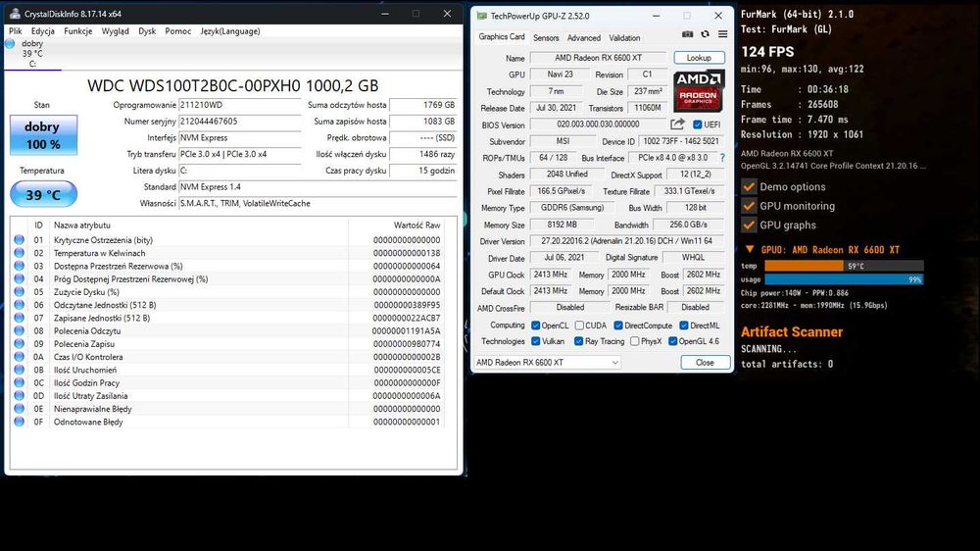This screenshot has height=551, width=980.
Task: Click the Artifact Scanner heading in FurMark
Action: click(x=792, y=332)
